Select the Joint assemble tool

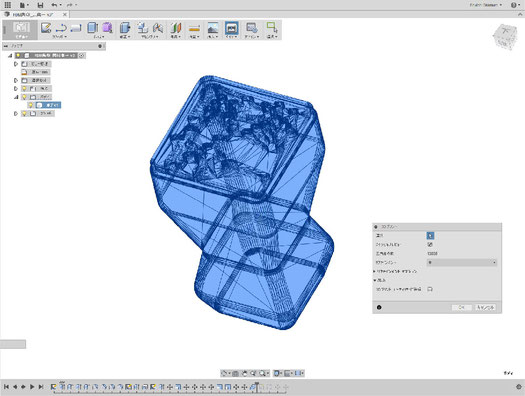tap(158, 27)
